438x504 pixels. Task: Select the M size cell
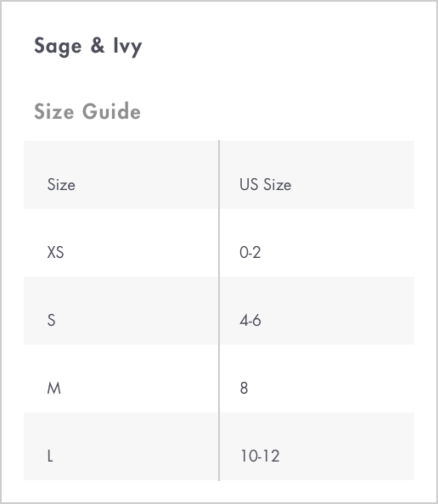[x=53, y=388]
